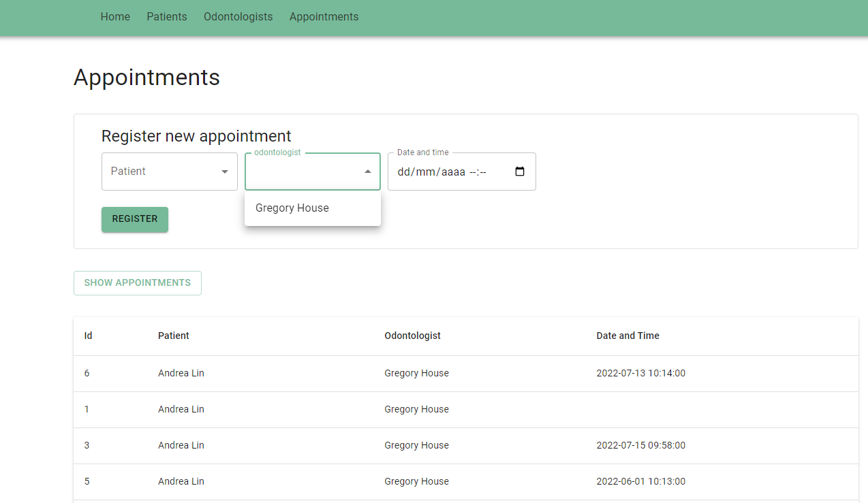
Task: Click appointment Id 5 link
Action: (87, 481)
